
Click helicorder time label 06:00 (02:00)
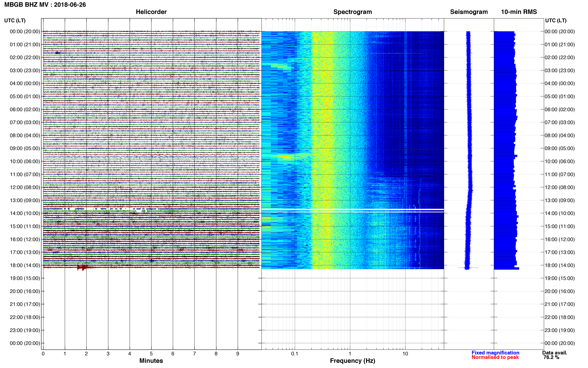(x=25, y=110)
